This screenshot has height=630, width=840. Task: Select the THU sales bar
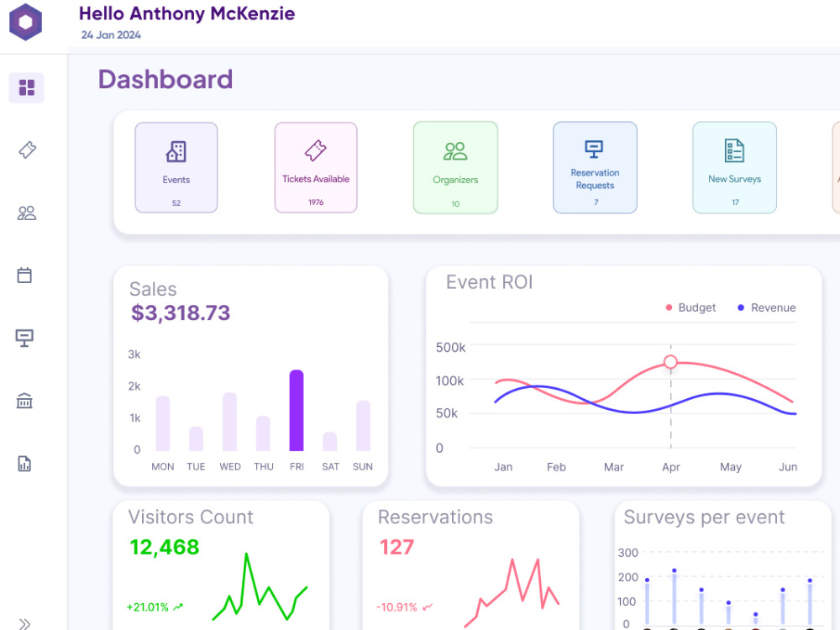(263, 433)
